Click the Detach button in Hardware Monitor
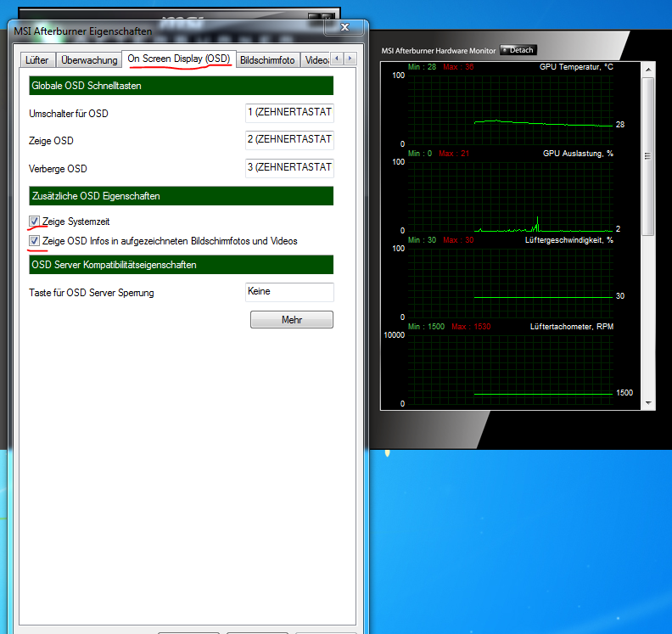Viewport: 672px width, 634px height. [518, 50]
